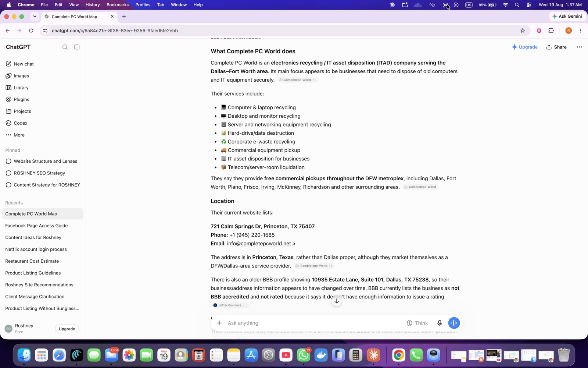588x368 pixels.
Task: Expand the More sidebar item
Action: pyautogui.click(x=42, y=135)
